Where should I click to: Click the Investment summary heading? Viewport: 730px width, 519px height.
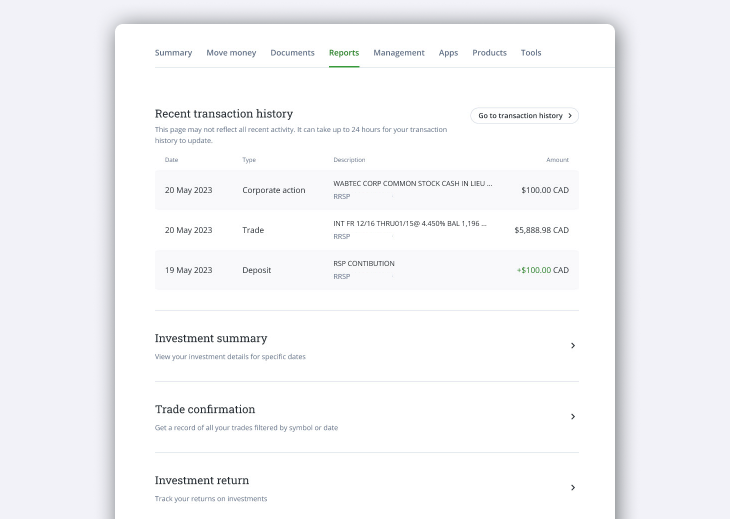[211, 338]
